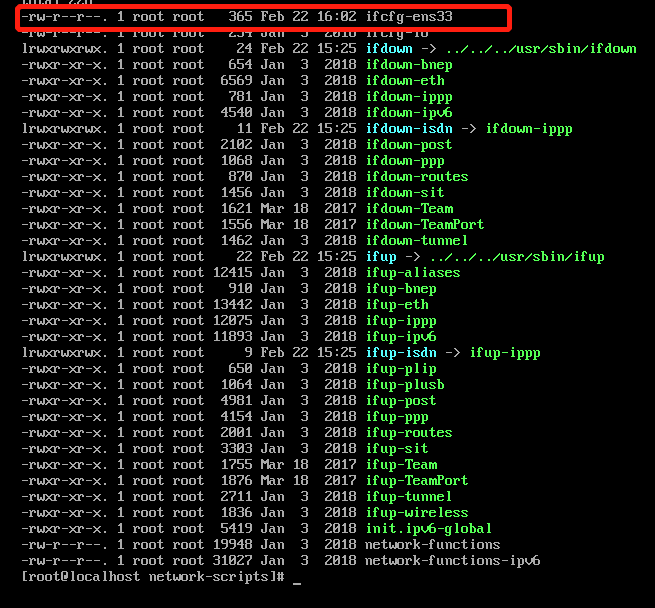Screen dimensions: 655x608
Task: Click the network-functions file name
Action: (433, 545)
